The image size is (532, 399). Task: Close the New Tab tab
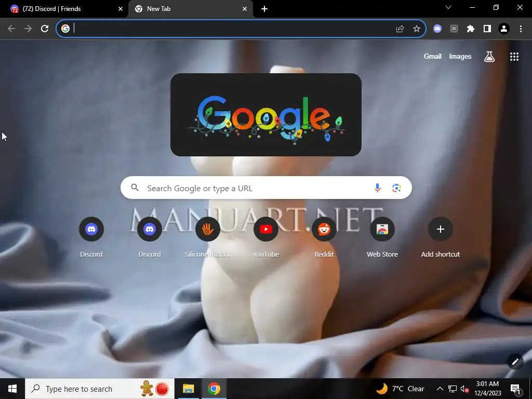(245, 9)
